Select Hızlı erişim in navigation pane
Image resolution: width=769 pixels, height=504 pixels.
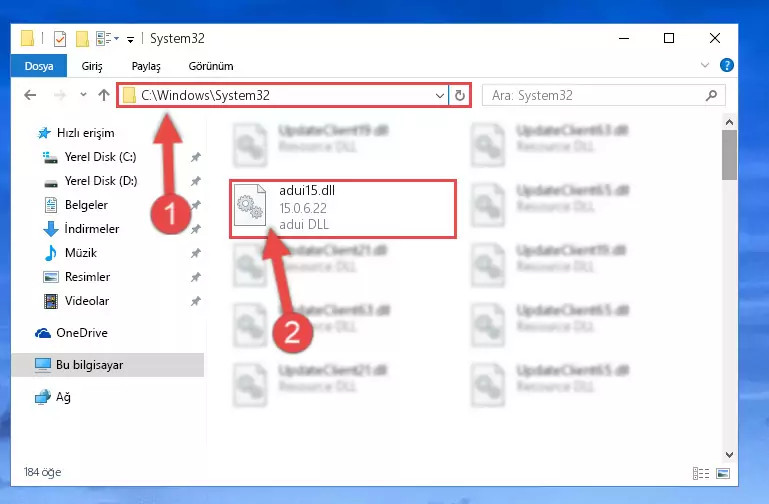coord(85,133)
